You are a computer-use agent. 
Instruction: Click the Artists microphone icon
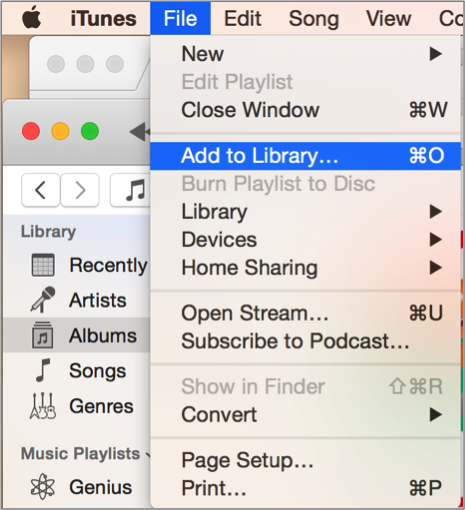pyautogui.click(x=43, y=300)
